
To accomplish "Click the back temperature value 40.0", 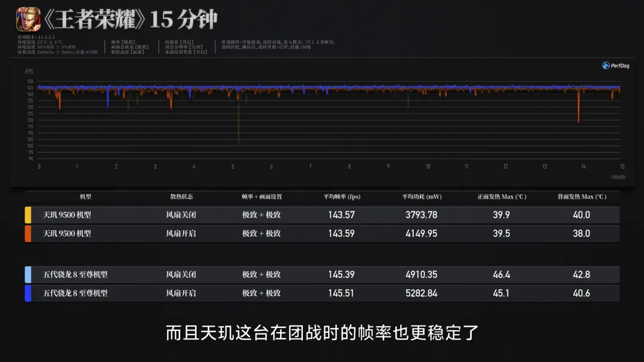I will (x=581, y=215).
